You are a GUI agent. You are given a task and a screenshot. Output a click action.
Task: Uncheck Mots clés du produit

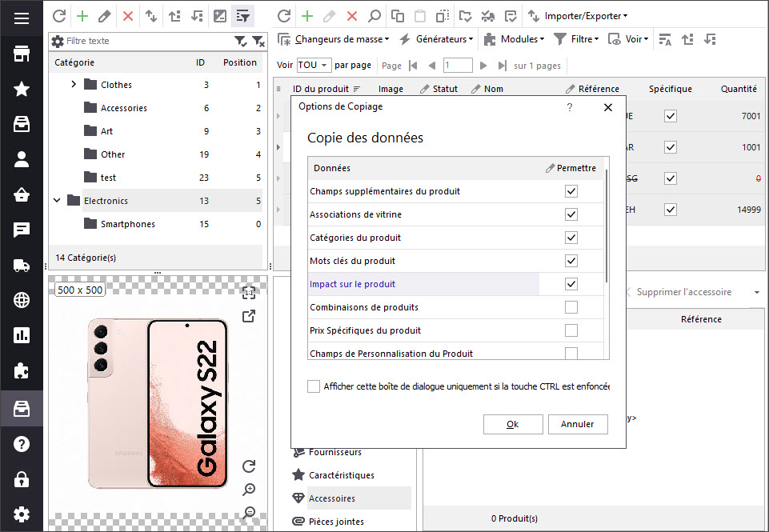[571, 261]
